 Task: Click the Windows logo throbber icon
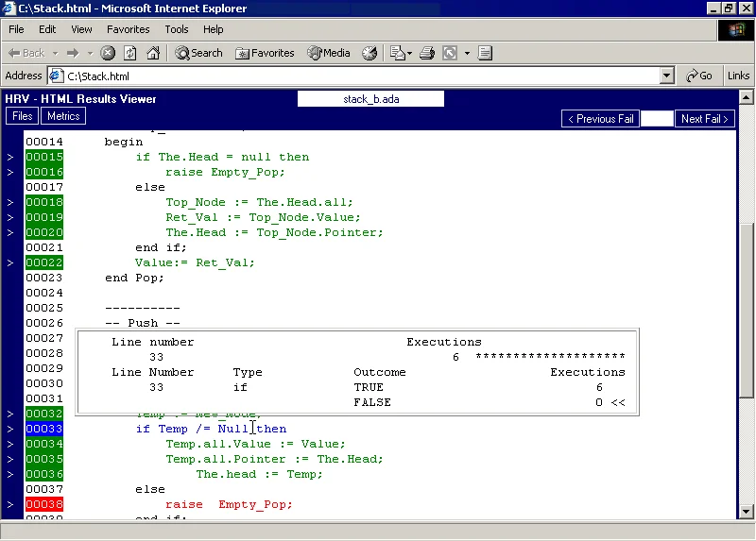(736, 30)
